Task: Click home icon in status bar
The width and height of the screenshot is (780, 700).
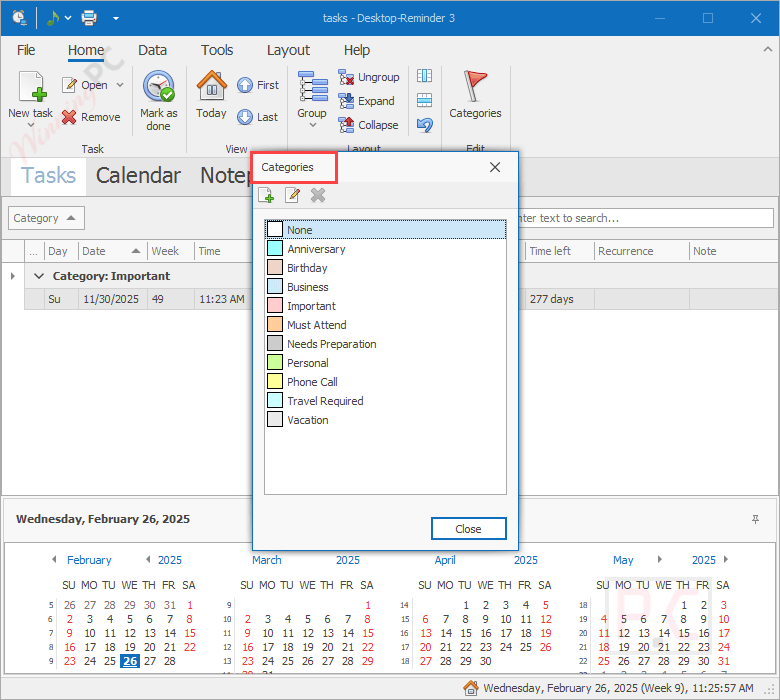Action: coord(471,688)
